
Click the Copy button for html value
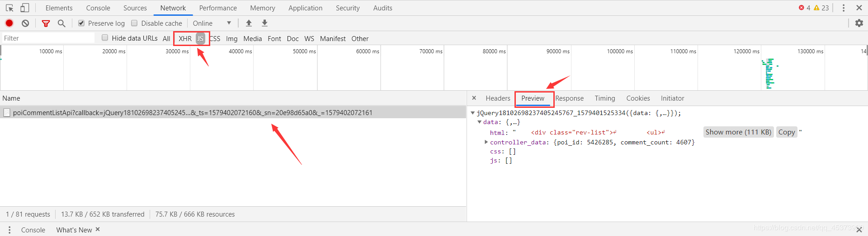coord(786,132)
